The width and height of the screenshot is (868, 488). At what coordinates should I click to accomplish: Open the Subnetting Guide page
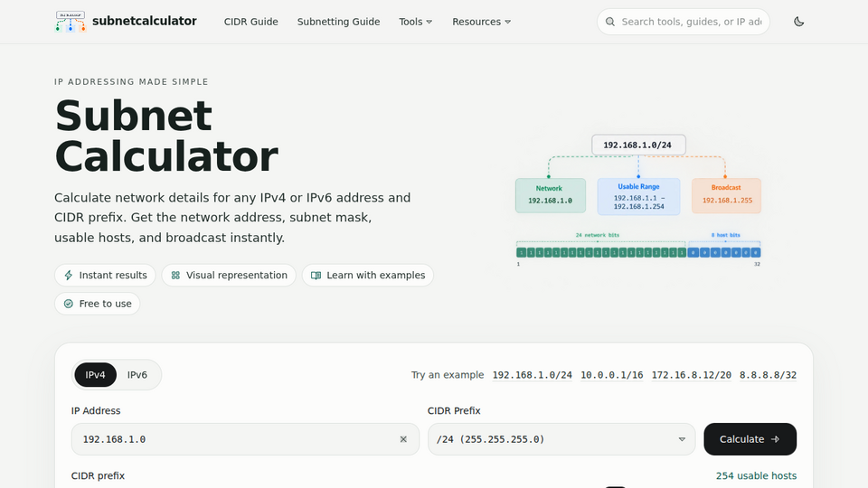tap(338, 22)
